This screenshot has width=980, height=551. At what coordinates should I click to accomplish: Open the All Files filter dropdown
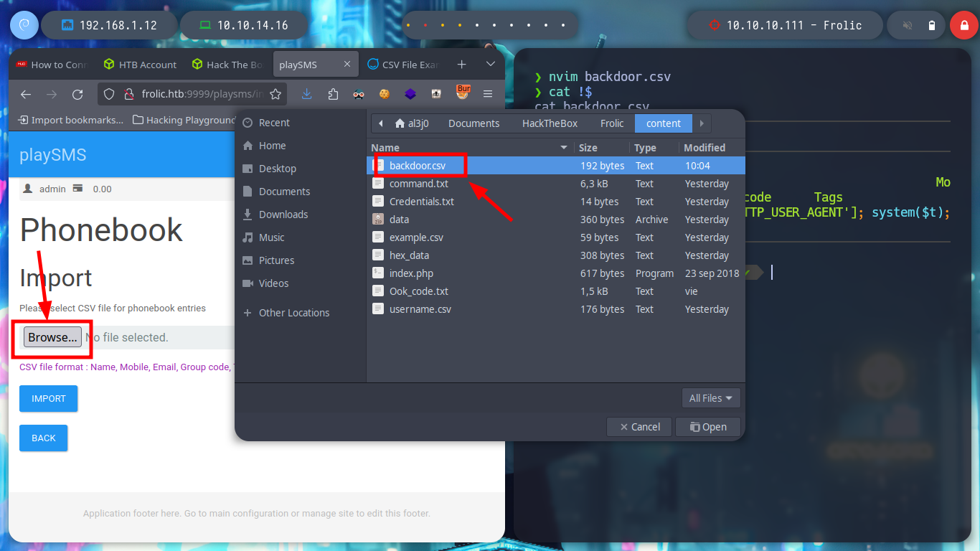(711, 398)
